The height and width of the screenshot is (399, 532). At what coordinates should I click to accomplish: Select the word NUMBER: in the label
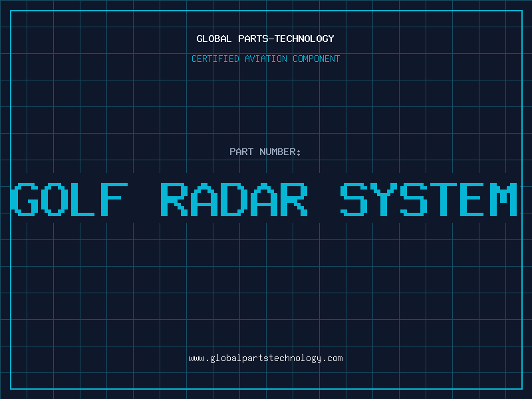[x=281, y=152]
